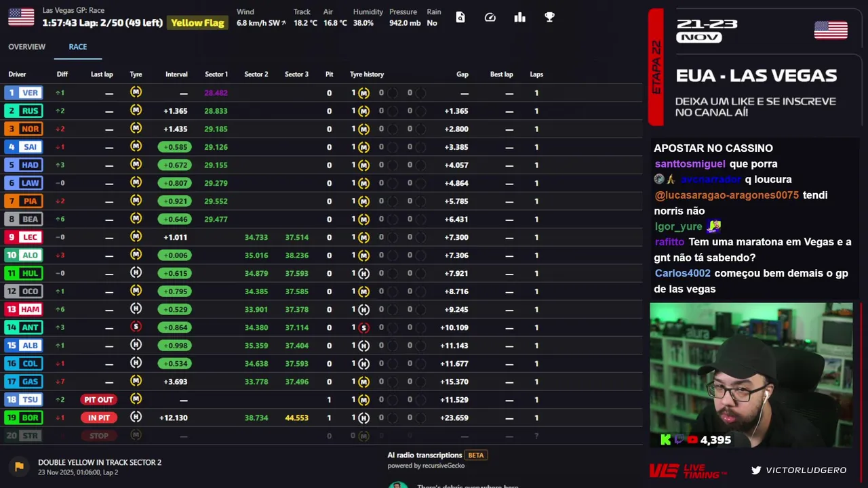Click ANT soft tyre in Tyre history
This screenshot has width=868, height=488.
point(363,327)
